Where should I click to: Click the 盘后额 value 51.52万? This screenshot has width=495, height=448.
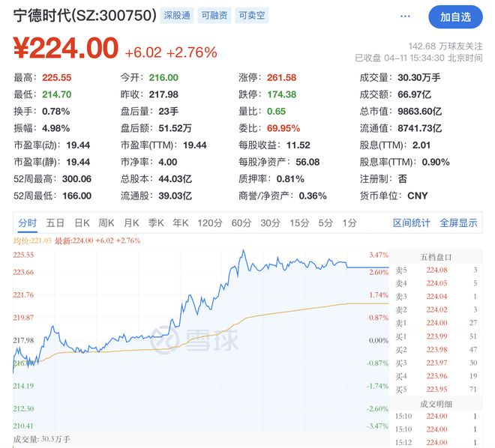175,128
